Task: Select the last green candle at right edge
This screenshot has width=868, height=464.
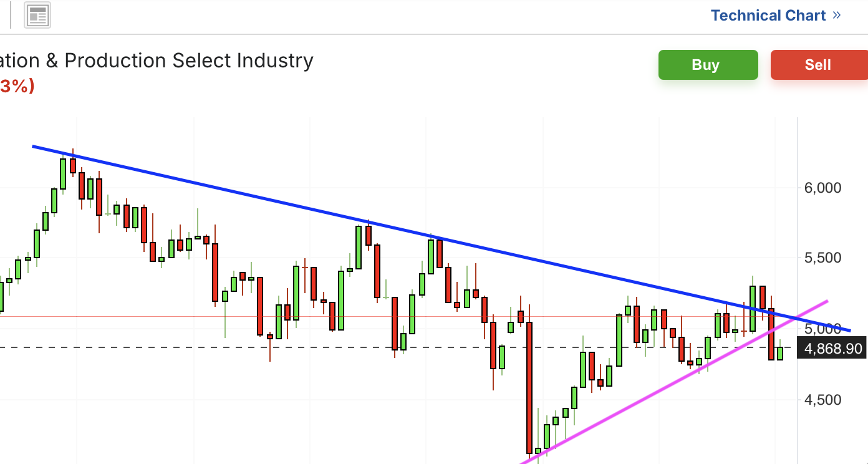Action: [x=780, y=353]
